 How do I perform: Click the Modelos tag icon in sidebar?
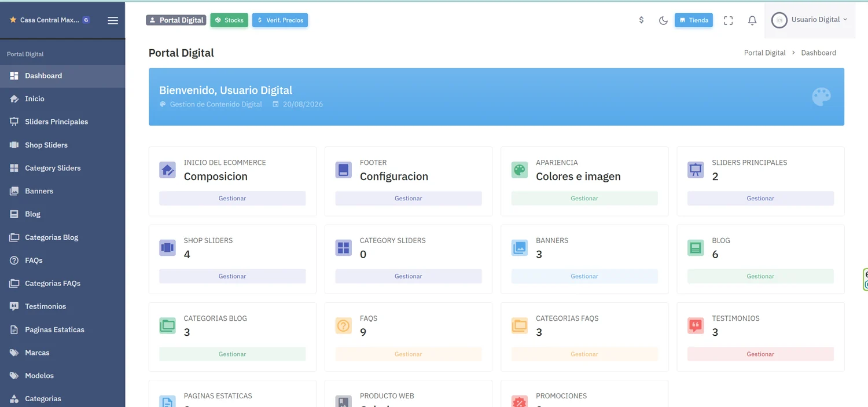point(14,376)
